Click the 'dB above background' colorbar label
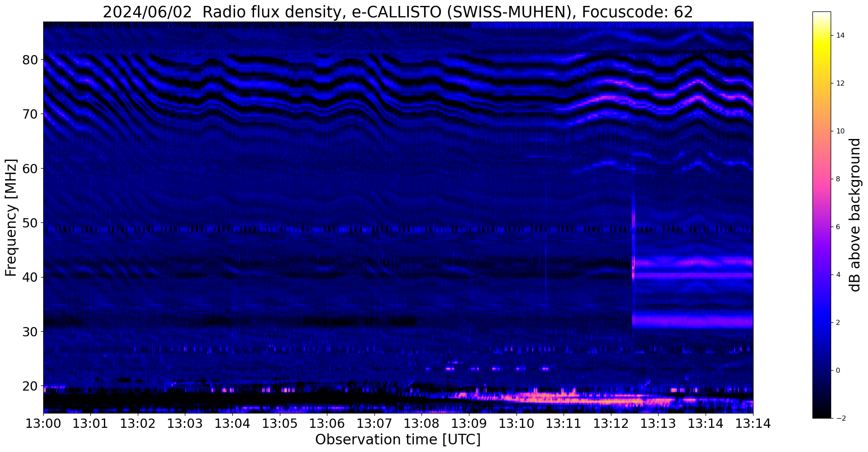Viewport: 868px width, 452px height. (856, 215)
